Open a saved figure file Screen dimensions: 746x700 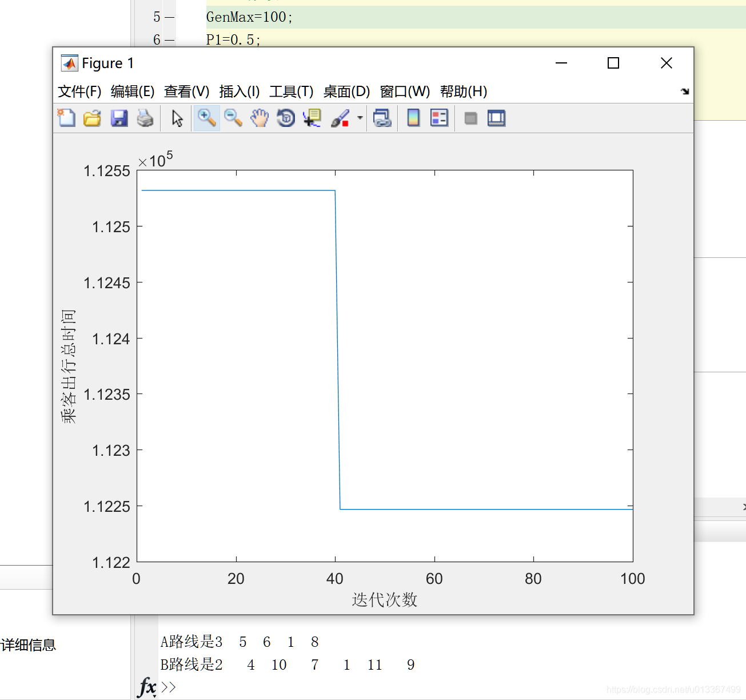(x=93, y=118)
